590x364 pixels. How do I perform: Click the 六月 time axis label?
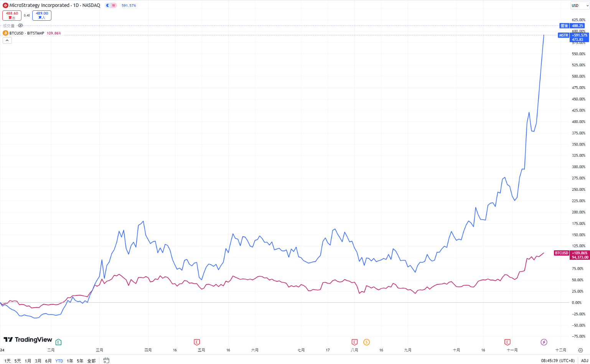(255, 350)
